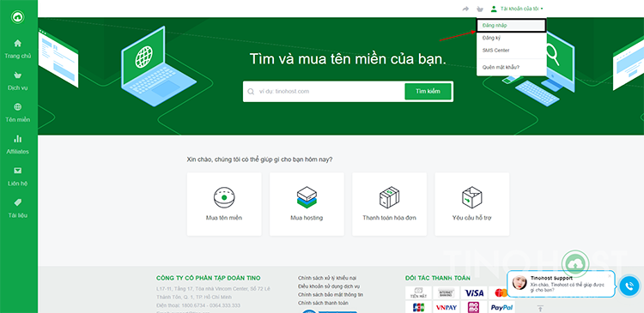Open Tài liệu in the sidebar

click(18, 208)
